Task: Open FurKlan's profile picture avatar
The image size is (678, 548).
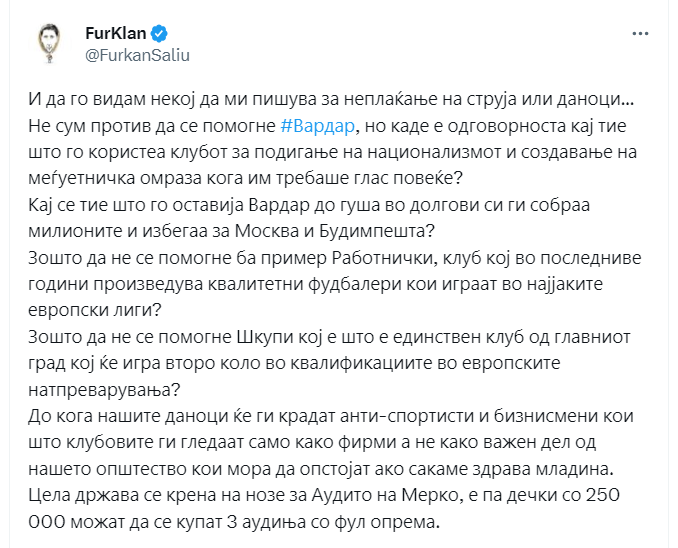Action: [49, 44]
